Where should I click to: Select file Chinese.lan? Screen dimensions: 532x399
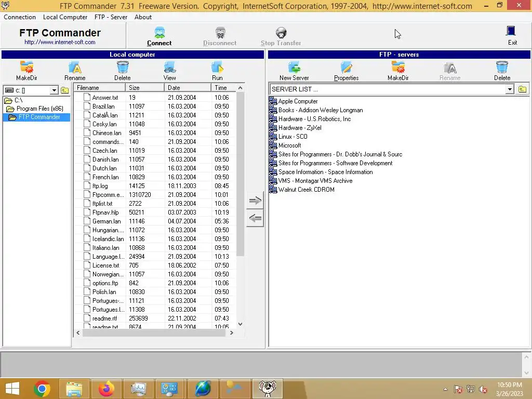(107, 132)
